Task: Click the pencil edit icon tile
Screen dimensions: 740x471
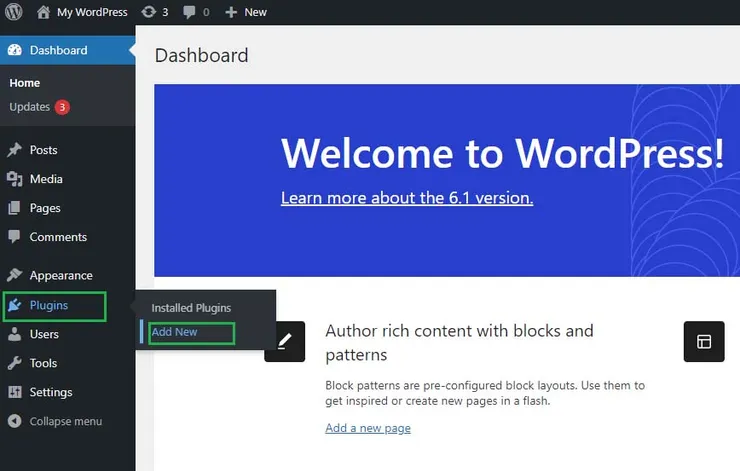Action: point(285,342)
